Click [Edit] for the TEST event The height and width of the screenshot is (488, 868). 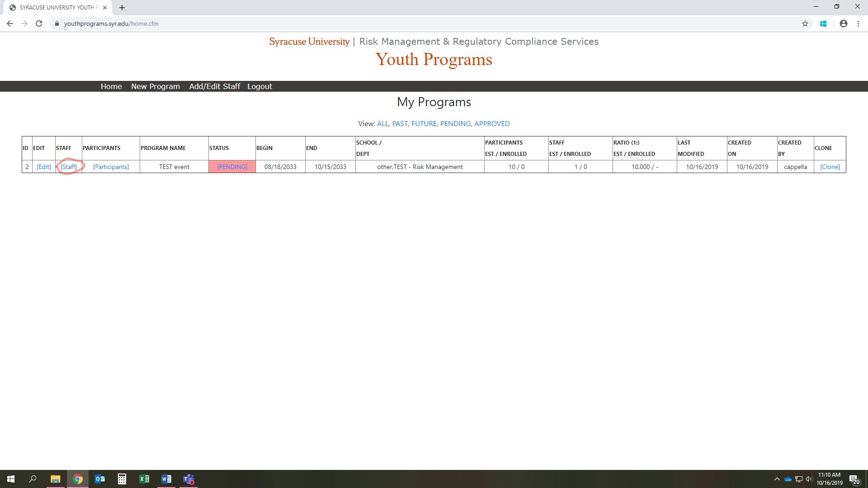(x=44, y=167)
